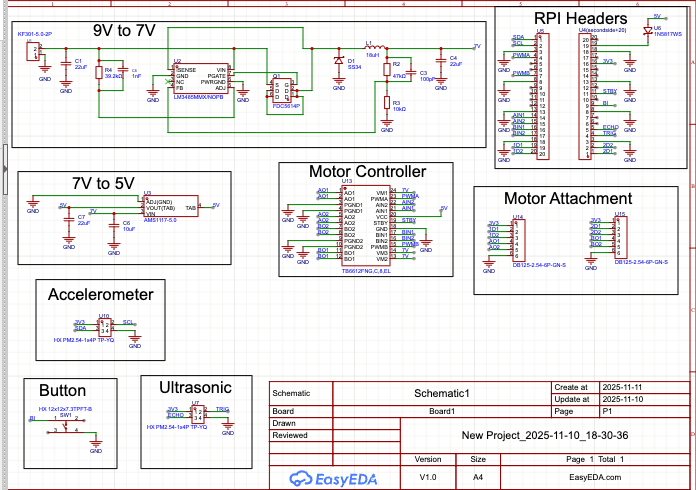This screenshot has height=490, width=696.
Task: Select the LM3485 regulator chip U2
Action: coord(201,78)
